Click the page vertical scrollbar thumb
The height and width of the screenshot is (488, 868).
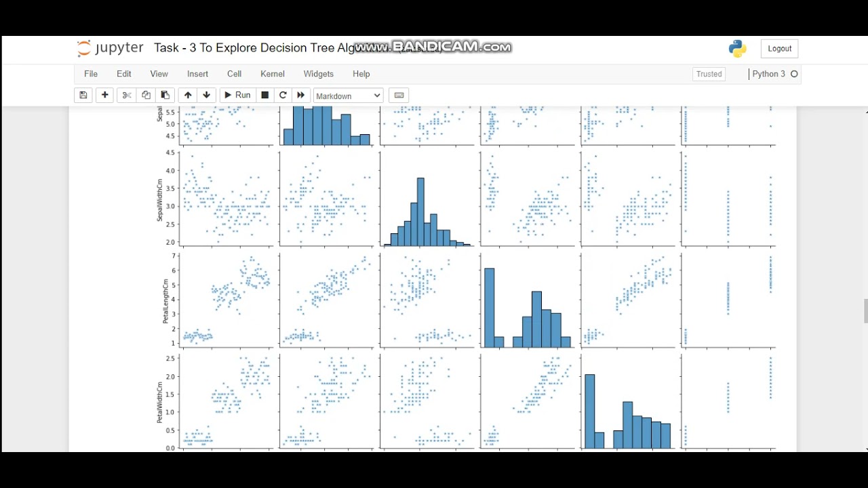pos(865,311)
